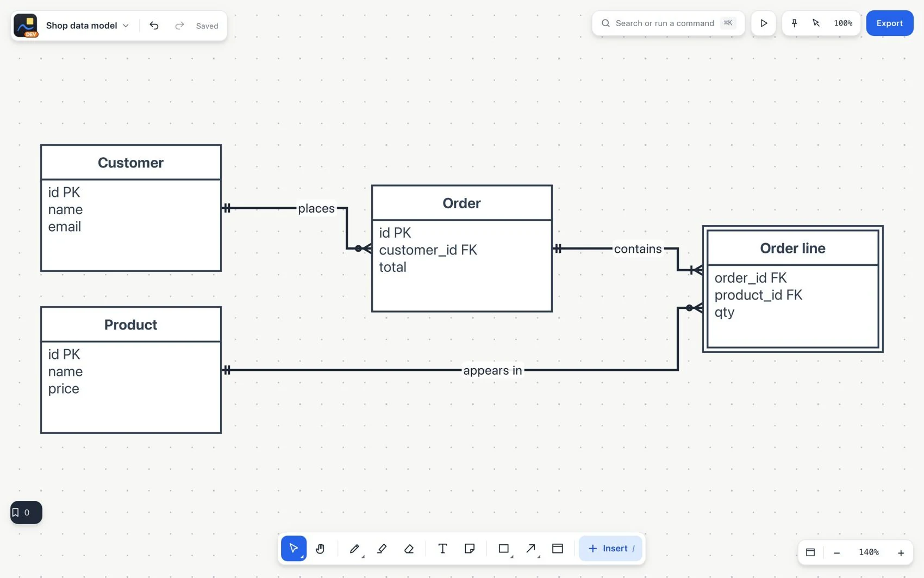Choose the Select arrow tool
924x578 pixels.
(294, 548)
